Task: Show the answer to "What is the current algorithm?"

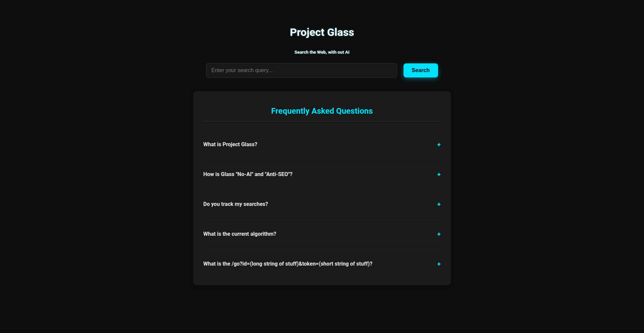Action: (x=239, y=234)
